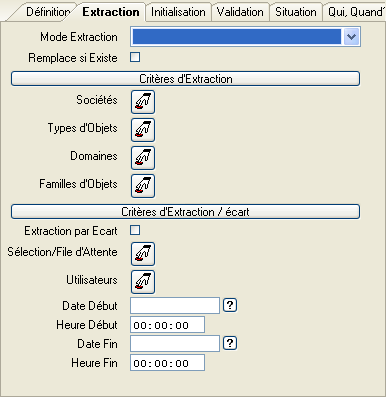Open the Sociétés selection hand icon
Screen dimensions: 386x397
pos(143,102)
